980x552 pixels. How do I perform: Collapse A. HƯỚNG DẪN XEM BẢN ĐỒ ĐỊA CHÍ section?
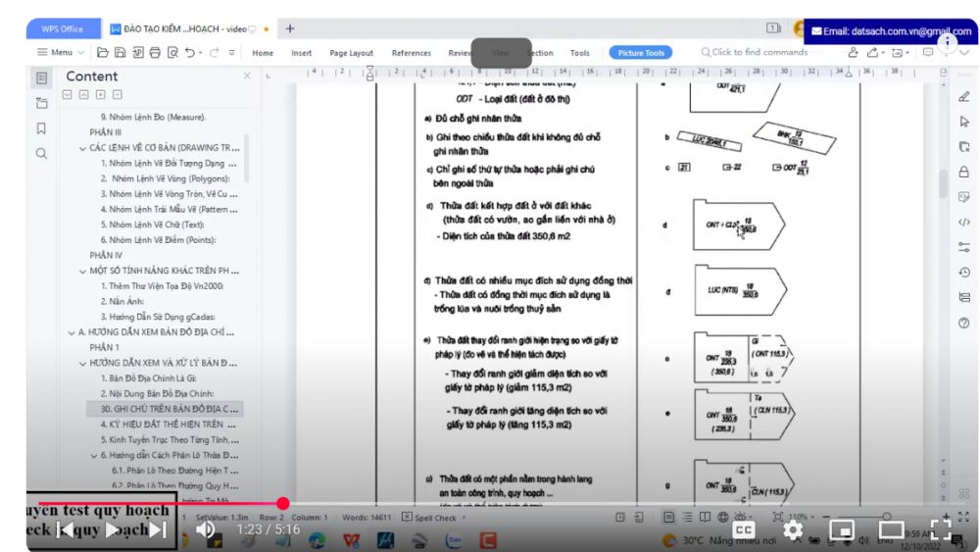click(72, 332)
